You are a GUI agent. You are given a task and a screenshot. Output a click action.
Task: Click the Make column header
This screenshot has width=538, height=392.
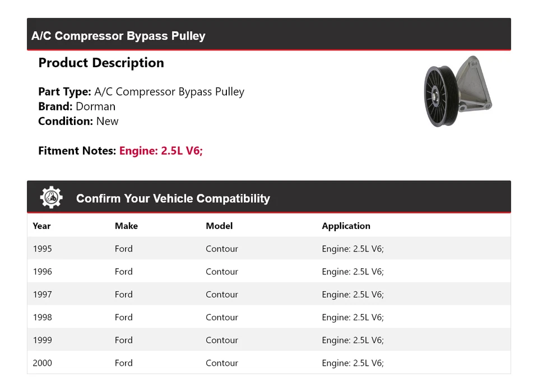pos(126,226)
